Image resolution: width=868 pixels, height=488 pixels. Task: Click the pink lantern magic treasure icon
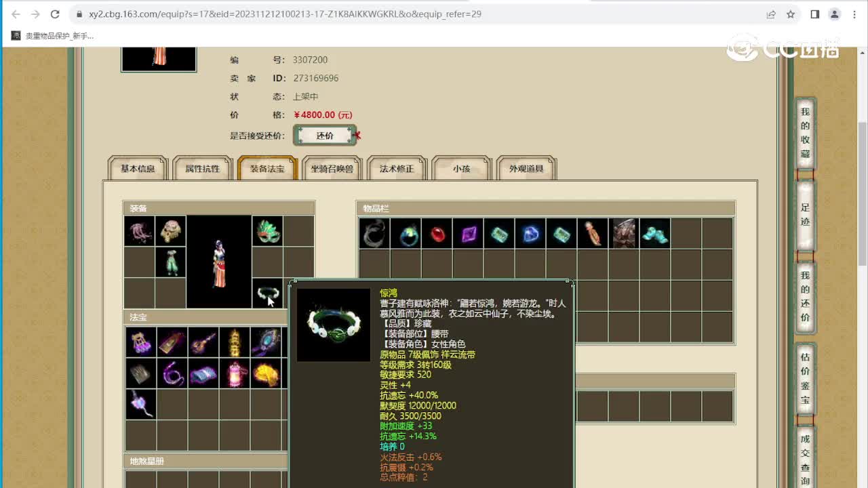tap(235, 373)
